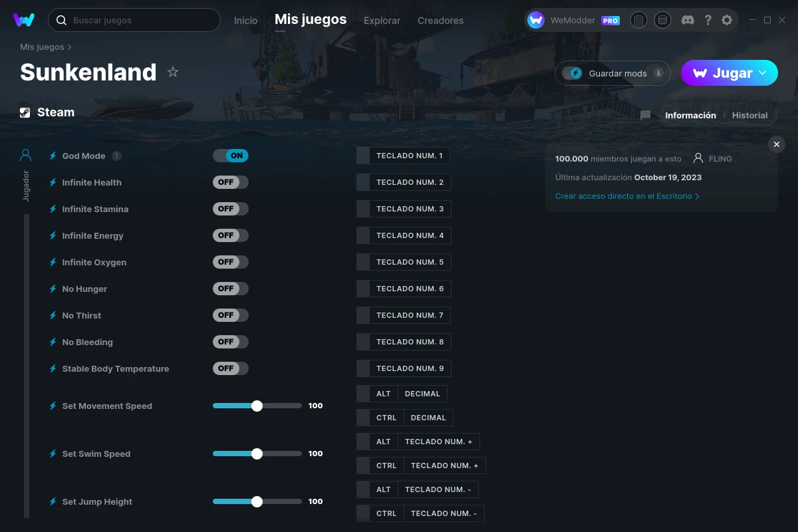Click the WeMod logo icon
This screenshot has height=532, width=798.
tap(24, 20)
